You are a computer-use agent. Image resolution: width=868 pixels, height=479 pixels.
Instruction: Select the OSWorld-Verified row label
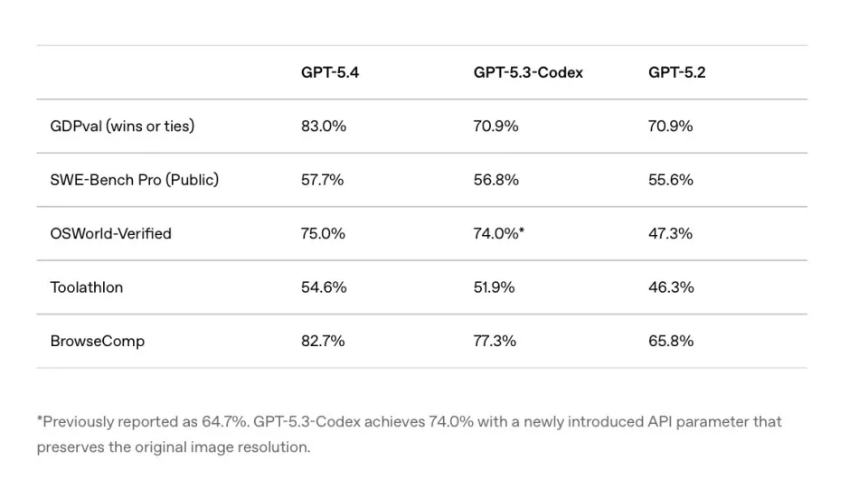pos(110,233)
